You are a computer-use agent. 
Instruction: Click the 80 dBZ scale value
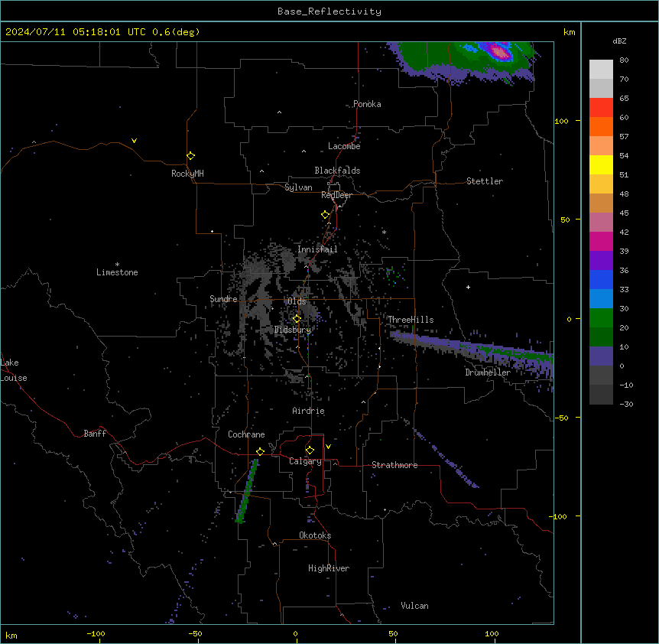click(x=624, y=60)
